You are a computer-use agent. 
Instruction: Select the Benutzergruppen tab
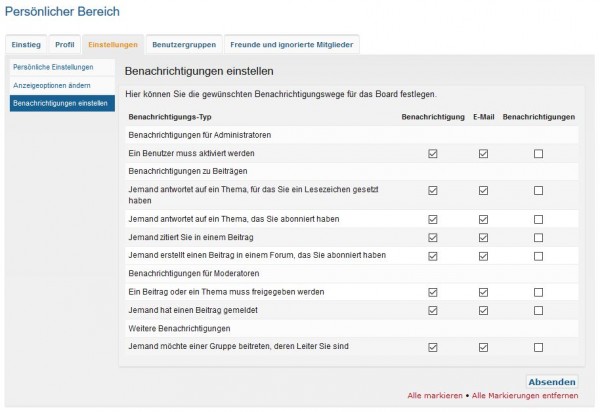click(x=183, y=45)
